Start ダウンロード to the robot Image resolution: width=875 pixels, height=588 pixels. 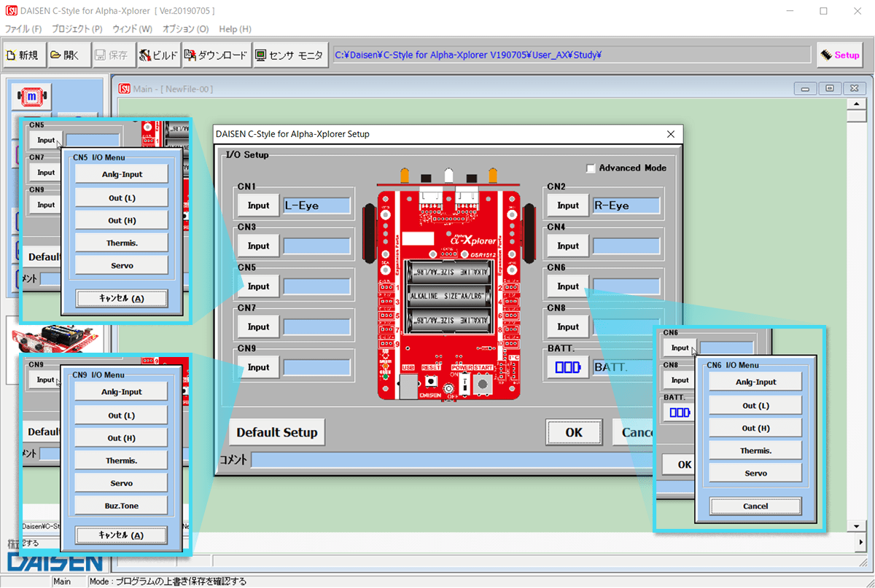coord(216,55)
